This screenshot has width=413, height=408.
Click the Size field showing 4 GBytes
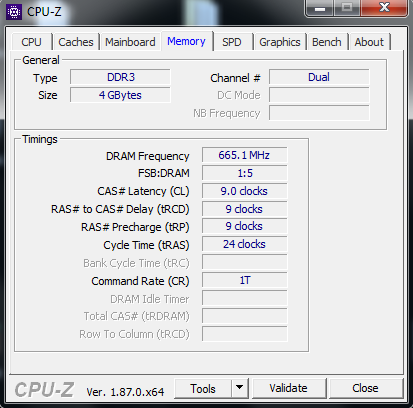click(120, 95)
